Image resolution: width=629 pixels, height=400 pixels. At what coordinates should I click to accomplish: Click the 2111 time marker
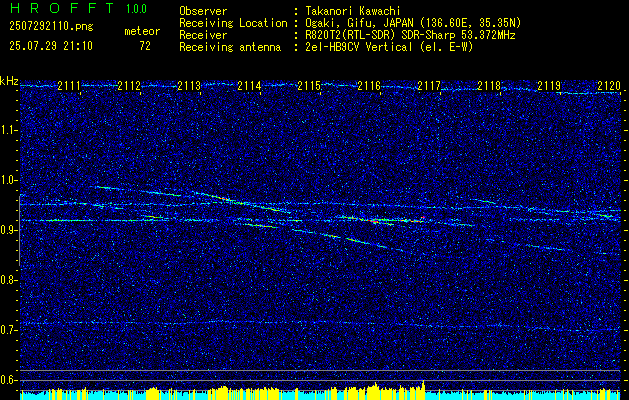pyautogui.click(x=69, y=86)
